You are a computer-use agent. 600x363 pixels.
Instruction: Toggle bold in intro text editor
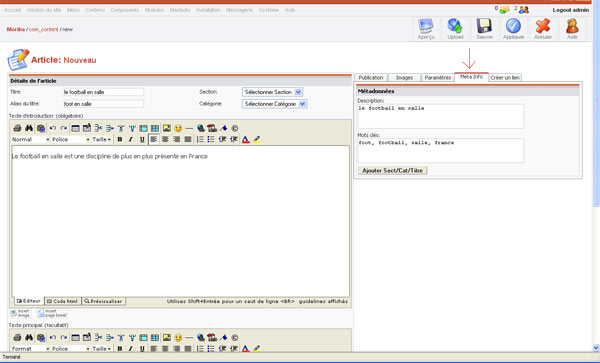point(120,140)
